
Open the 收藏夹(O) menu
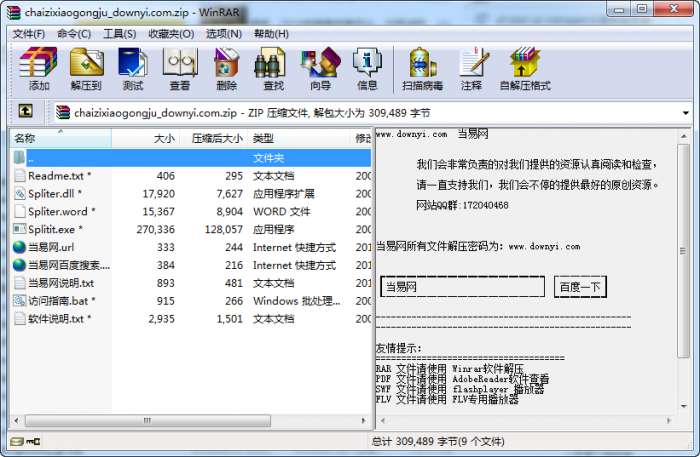171,34
